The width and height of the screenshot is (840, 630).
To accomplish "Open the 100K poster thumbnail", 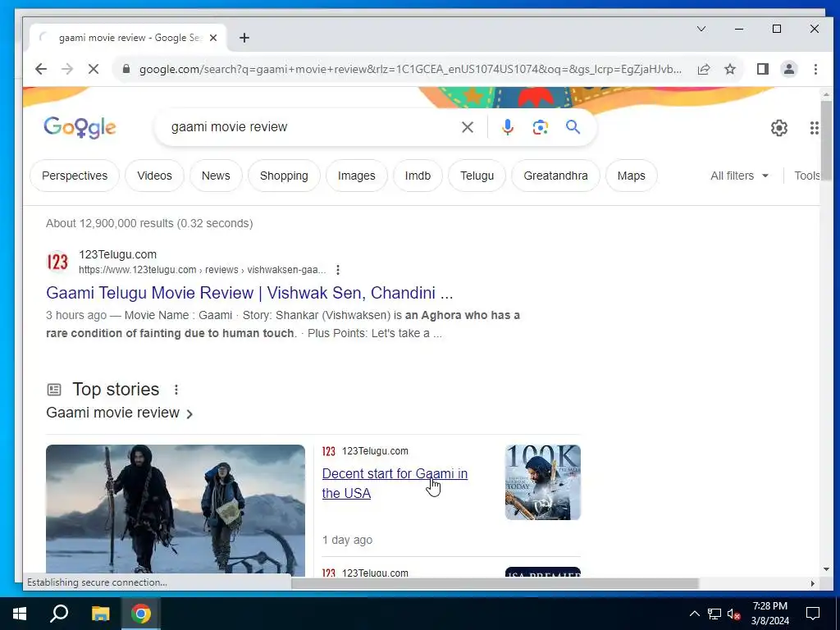I will point(543,482).
